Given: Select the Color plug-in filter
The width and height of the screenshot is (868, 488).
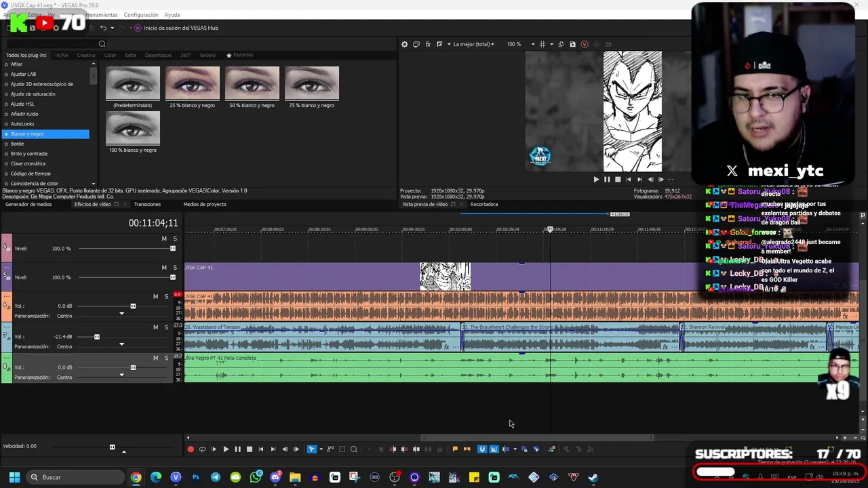Looking at the screenshot, I should [110, 55].
